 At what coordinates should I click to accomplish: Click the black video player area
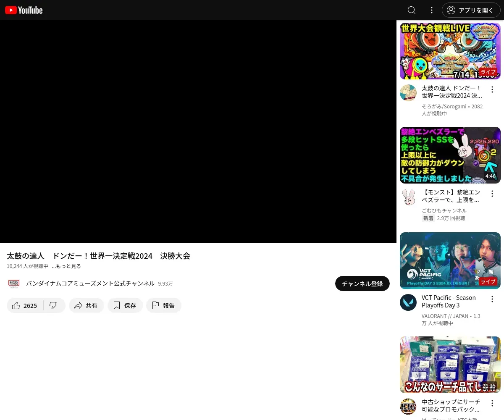click(198, 131)
